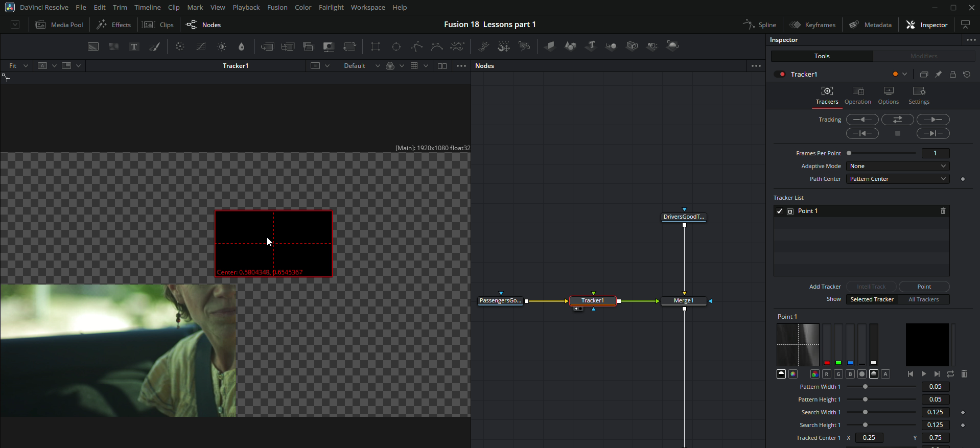The height and width of the screenshot is (448, 980).
Task: Track forward from the current frame
Action: [933, 120]
